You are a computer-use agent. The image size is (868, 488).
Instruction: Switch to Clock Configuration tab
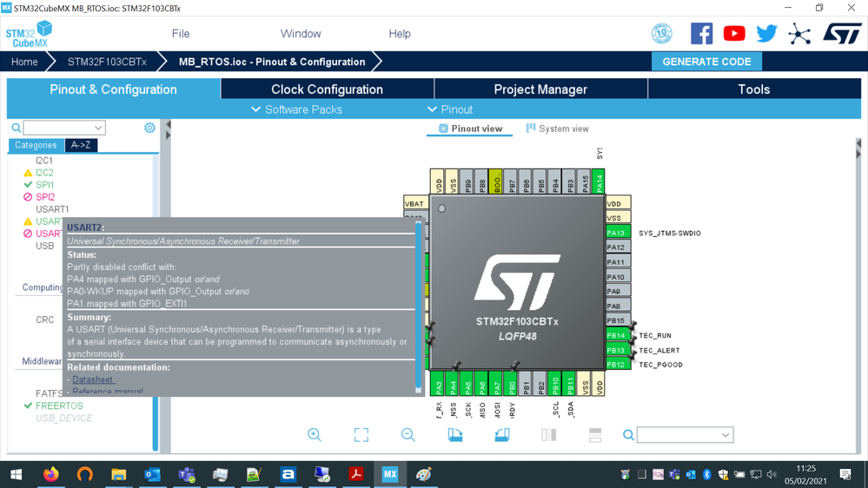pos(328,89)
